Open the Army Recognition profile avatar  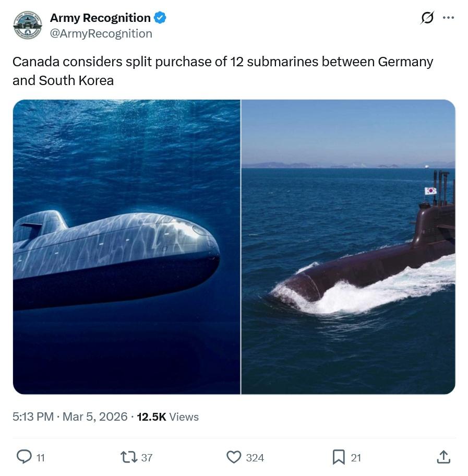coord(28,25)
